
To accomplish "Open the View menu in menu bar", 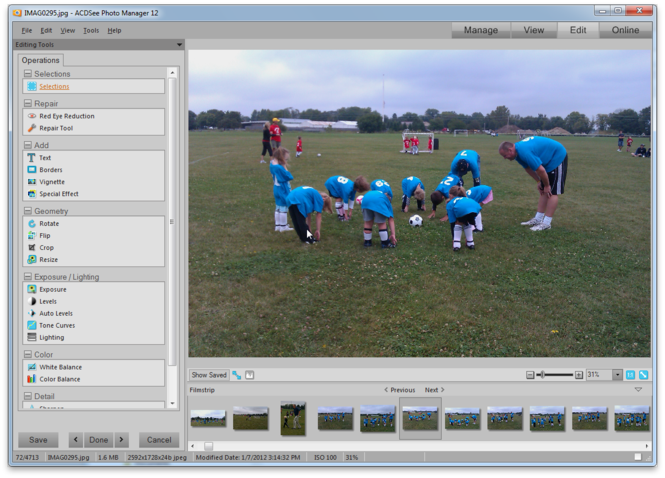I will [67, 31].
